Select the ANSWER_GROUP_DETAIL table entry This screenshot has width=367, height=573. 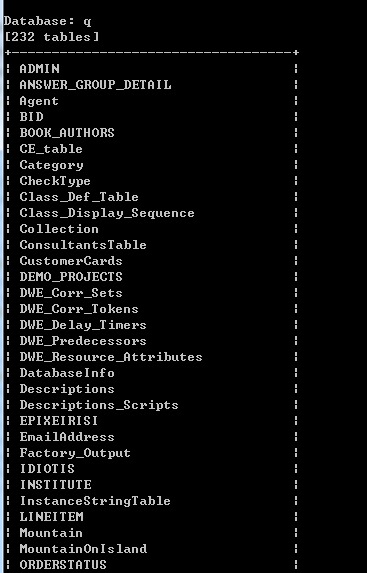(x=95, y=85)
